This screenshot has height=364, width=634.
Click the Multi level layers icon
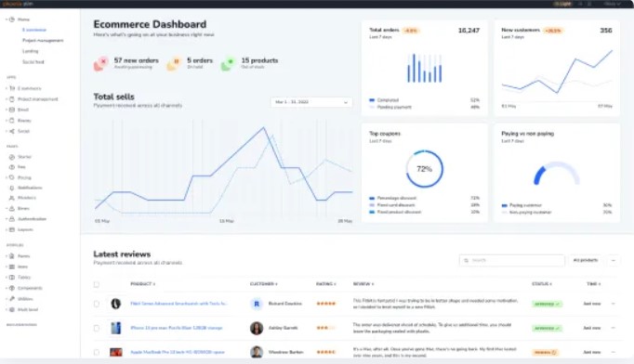12,309
